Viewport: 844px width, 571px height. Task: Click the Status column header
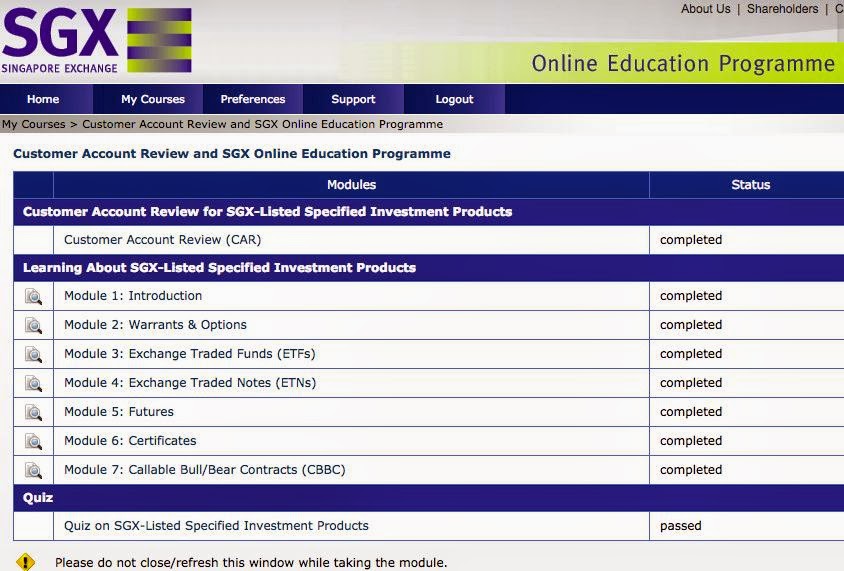coord(750,185)
